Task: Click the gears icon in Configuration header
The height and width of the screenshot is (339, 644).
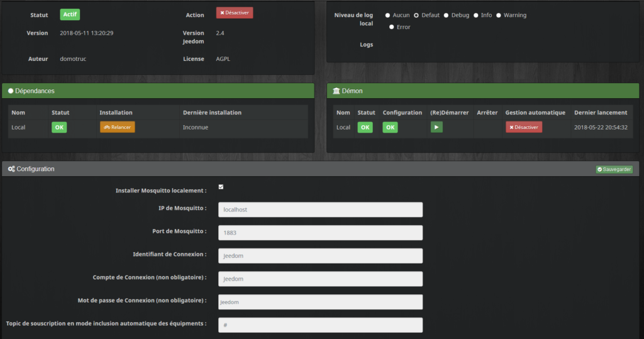Action: click(11, 169)
